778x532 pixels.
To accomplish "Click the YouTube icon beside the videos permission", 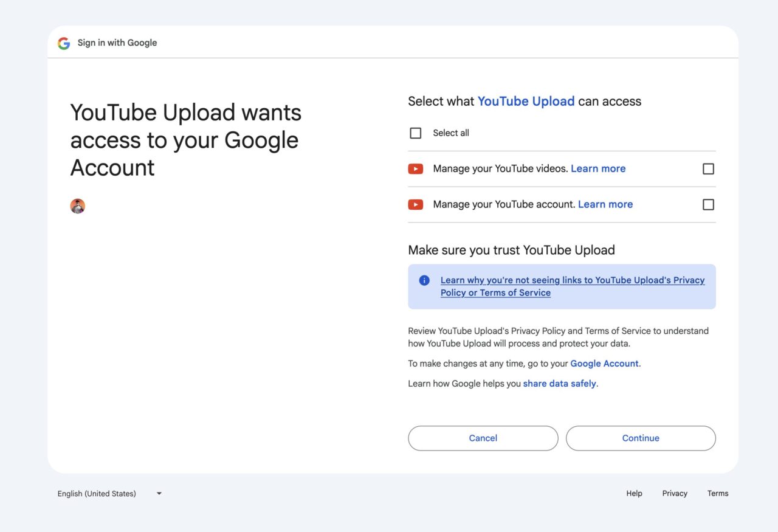I will point(416,168).
